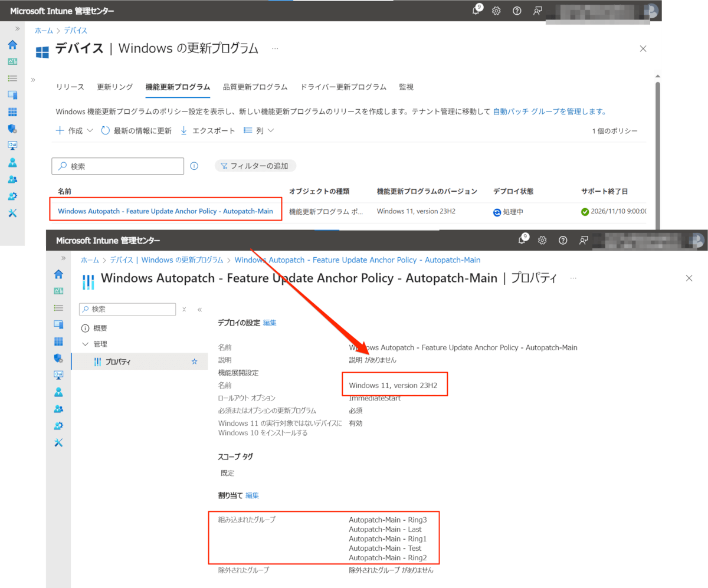Click エクスポート button
This screenshot has height=588, width=708.
pyautogui.click(x=207, y=131)
